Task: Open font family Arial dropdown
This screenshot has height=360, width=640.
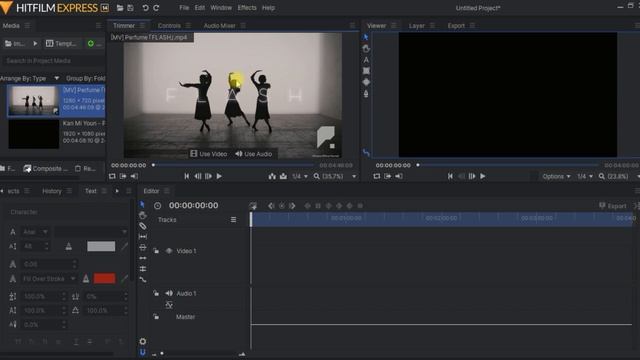Action: 36,232
